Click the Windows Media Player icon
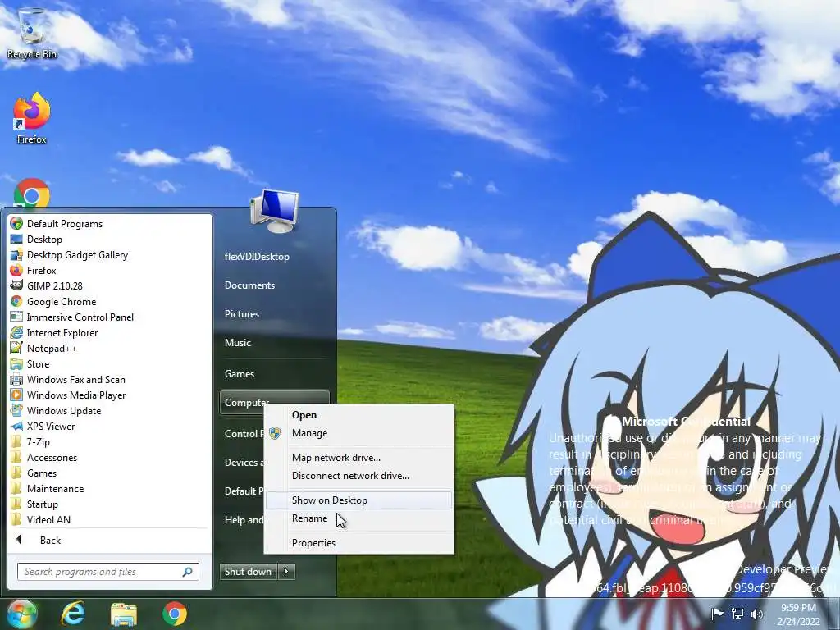 coord(16,395)
